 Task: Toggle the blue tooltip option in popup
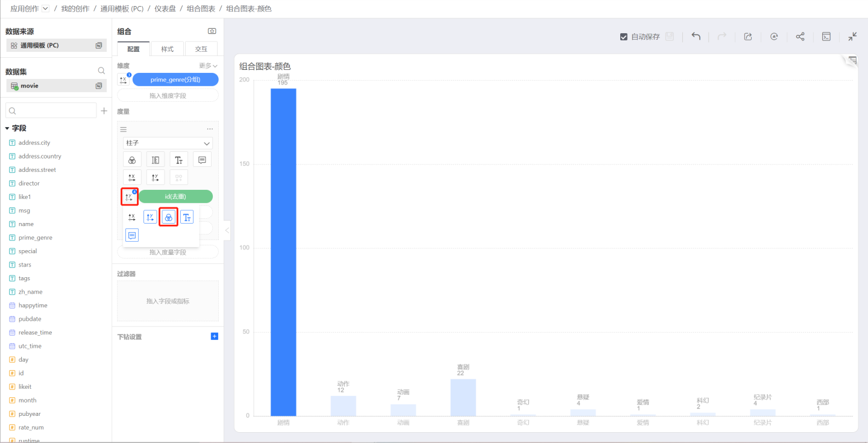132,235
